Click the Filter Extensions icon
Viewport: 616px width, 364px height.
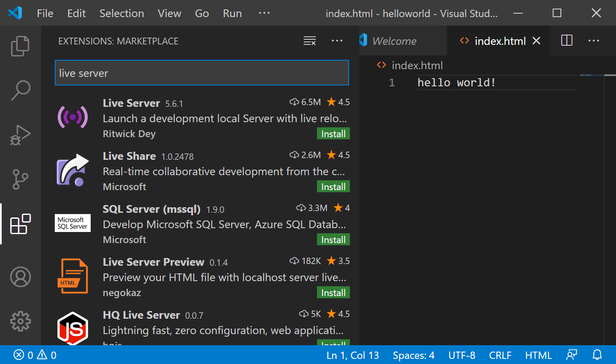pyautogui.click(x=309, y=41)
